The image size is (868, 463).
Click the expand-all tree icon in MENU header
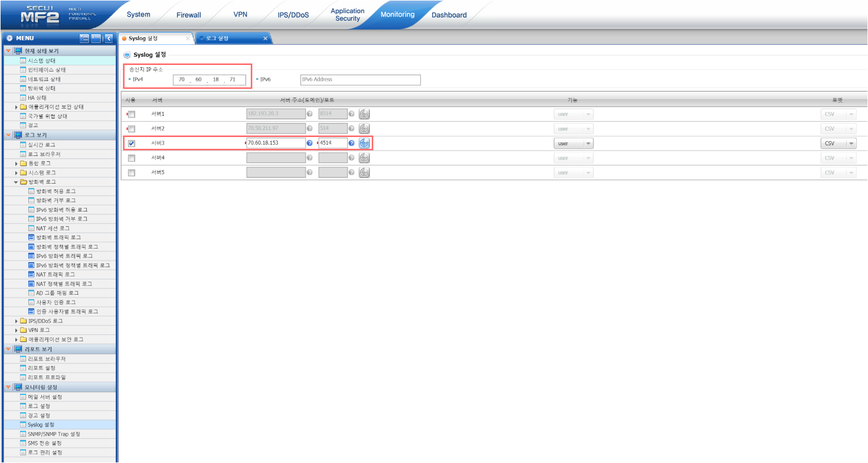click(84, 38)
